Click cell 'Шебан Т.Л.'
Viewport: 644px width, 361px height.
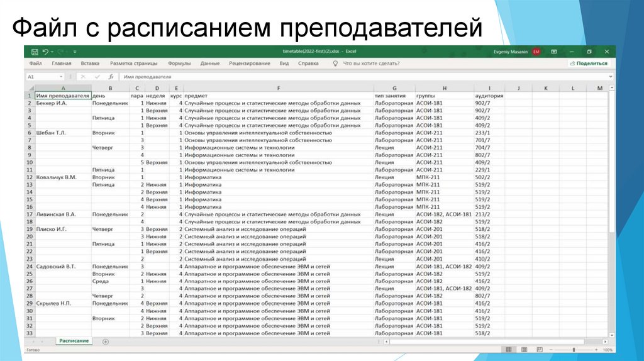64,133
